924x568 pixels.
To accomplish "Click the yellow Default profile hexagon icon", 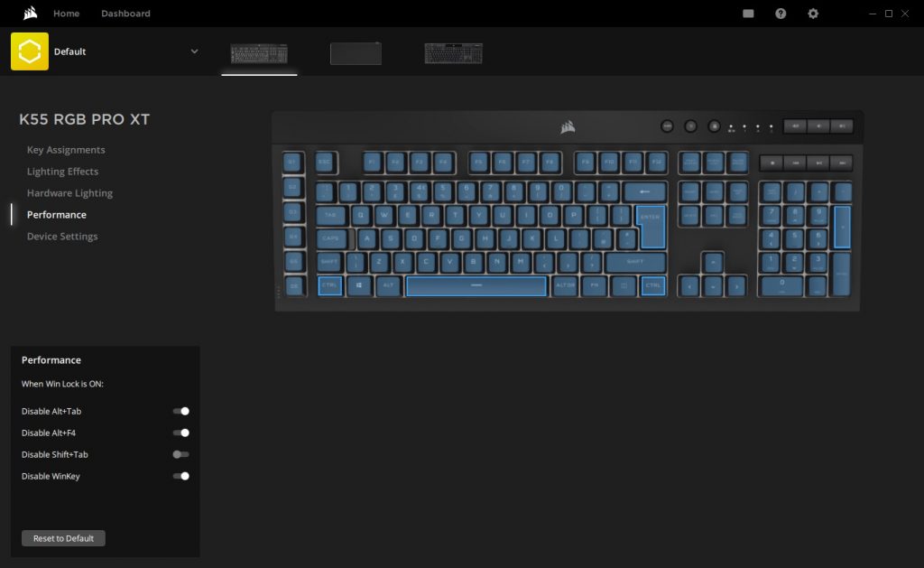I will point(30,51).
